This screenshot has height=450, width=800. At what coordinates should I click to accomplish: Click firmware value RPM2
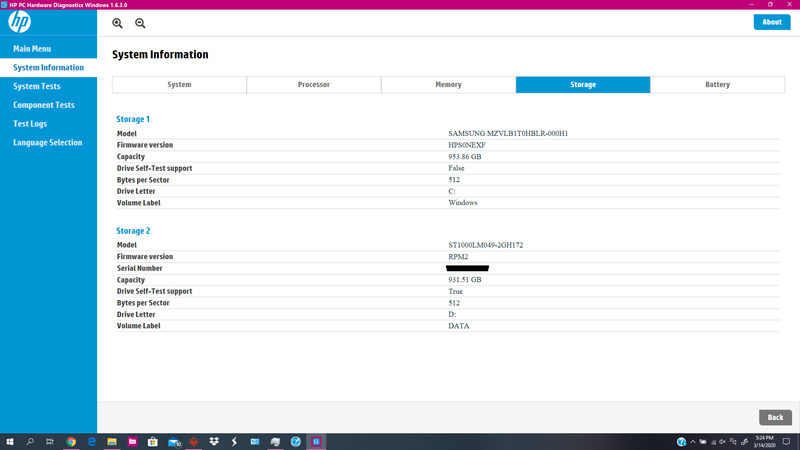pos(458,257)
